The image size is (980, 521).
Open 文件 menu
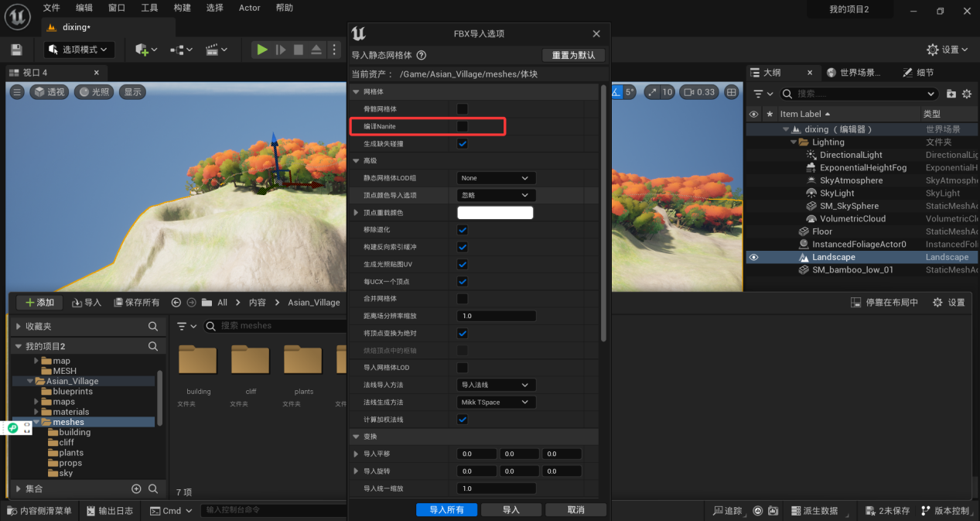51,8
